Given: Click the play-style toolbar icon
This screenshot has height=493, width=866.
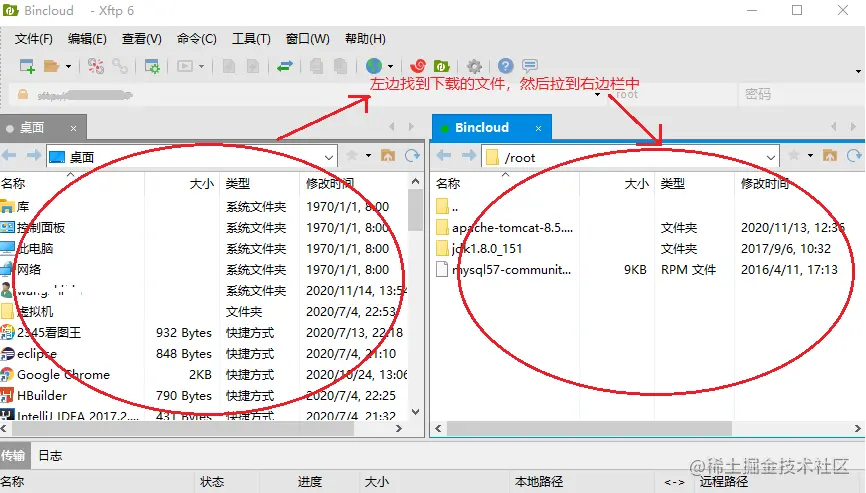Looking at the screenshot, I should point(184,66).
